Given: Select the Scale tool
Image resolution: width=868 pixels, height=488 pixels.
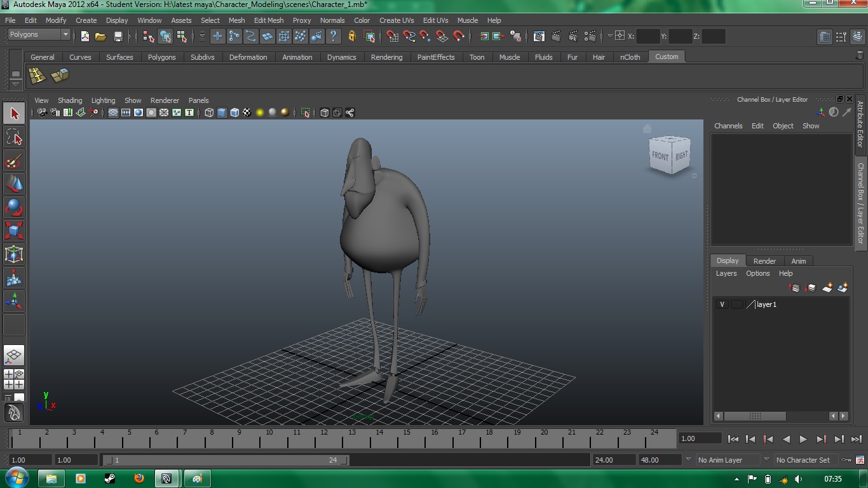Looking at the screenshot, I should 14,230.
